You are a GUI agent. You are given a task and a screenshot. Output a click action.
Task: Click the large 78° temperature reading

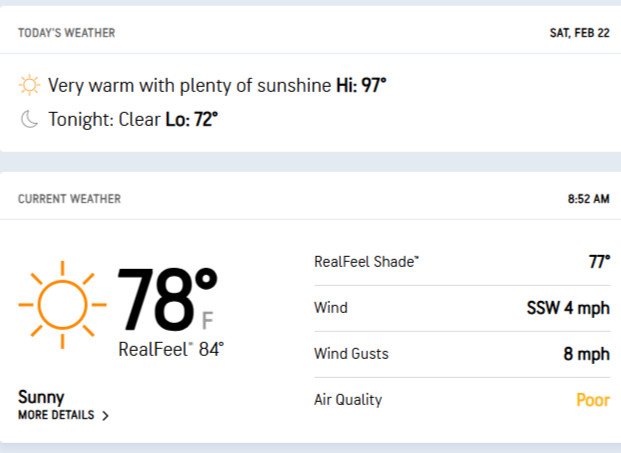167,299
